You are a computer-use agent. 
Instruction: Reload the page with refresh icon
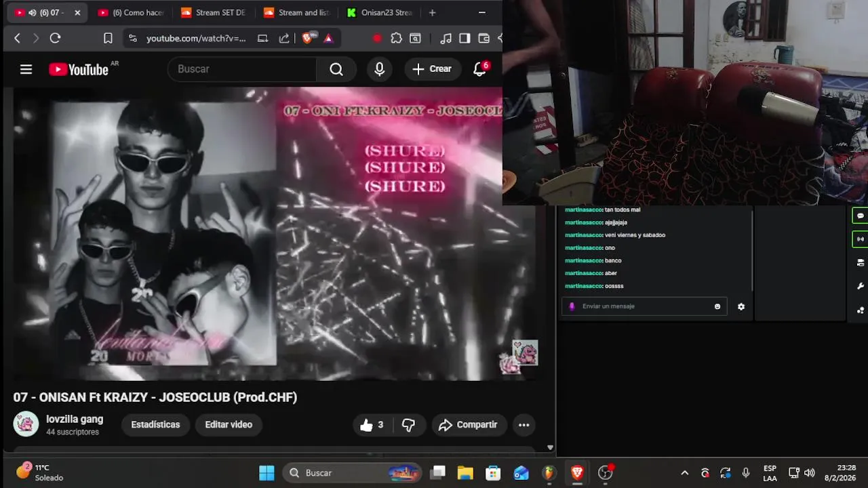56,39
